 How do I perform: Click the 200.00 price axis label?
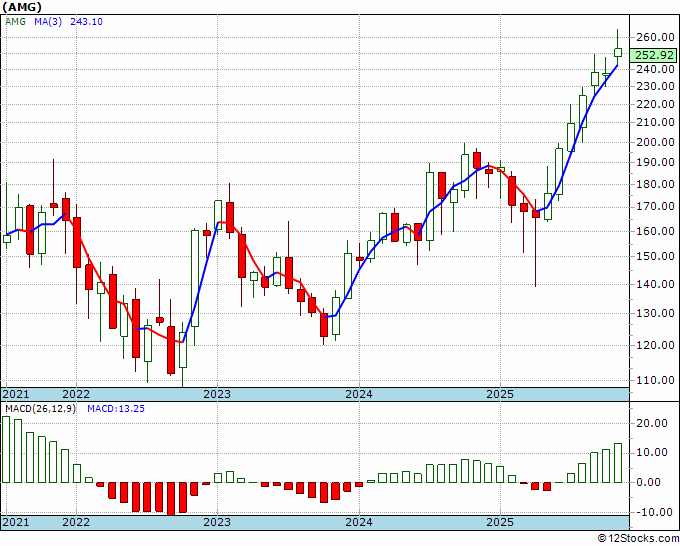coord(655,142)
